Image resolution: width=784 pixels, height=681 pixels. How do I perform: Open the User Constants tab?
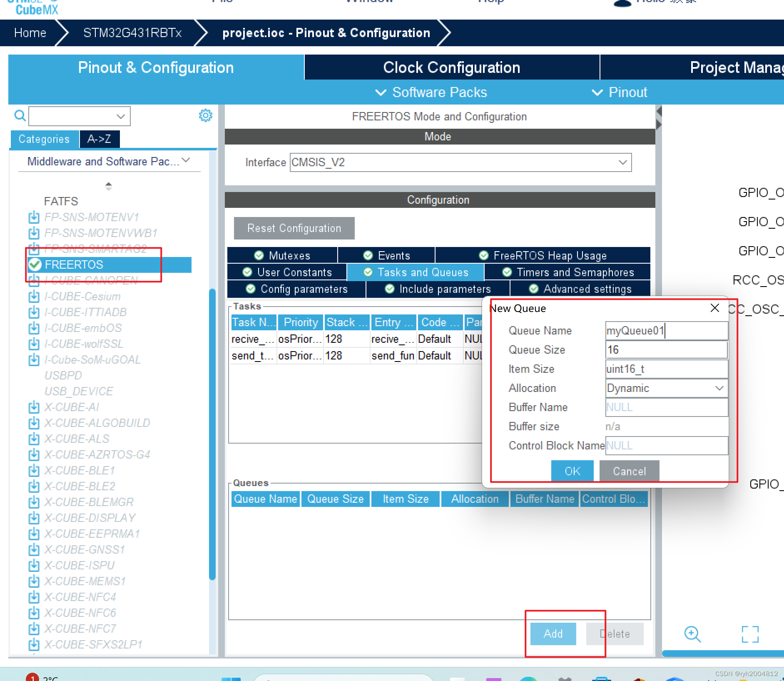287,272
